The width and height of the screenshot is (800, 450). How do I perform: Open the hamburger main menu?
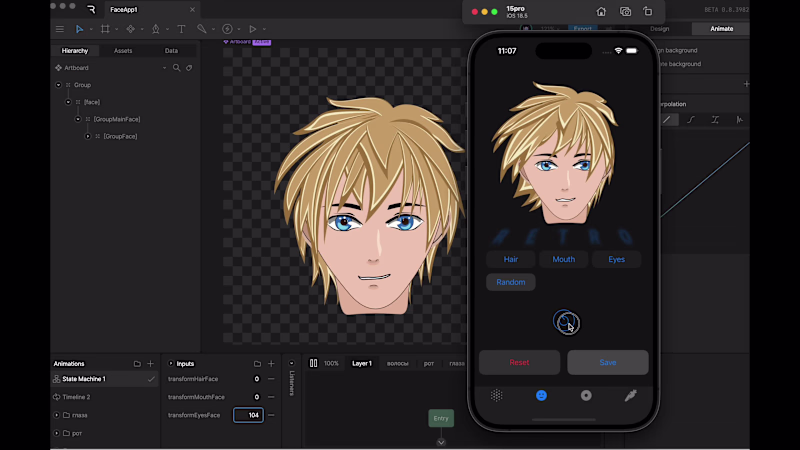tap(60, 29)
